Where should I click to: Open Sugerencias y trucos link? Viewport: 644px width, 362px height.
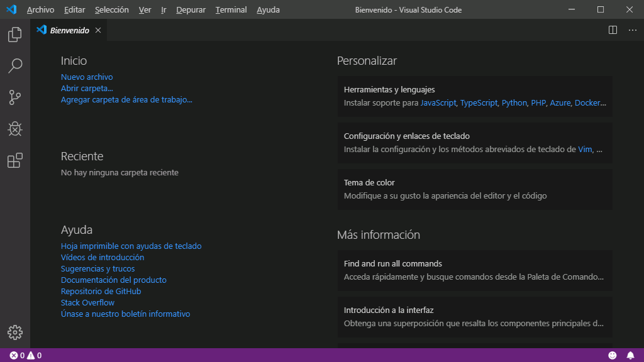(x=97, y=268)
